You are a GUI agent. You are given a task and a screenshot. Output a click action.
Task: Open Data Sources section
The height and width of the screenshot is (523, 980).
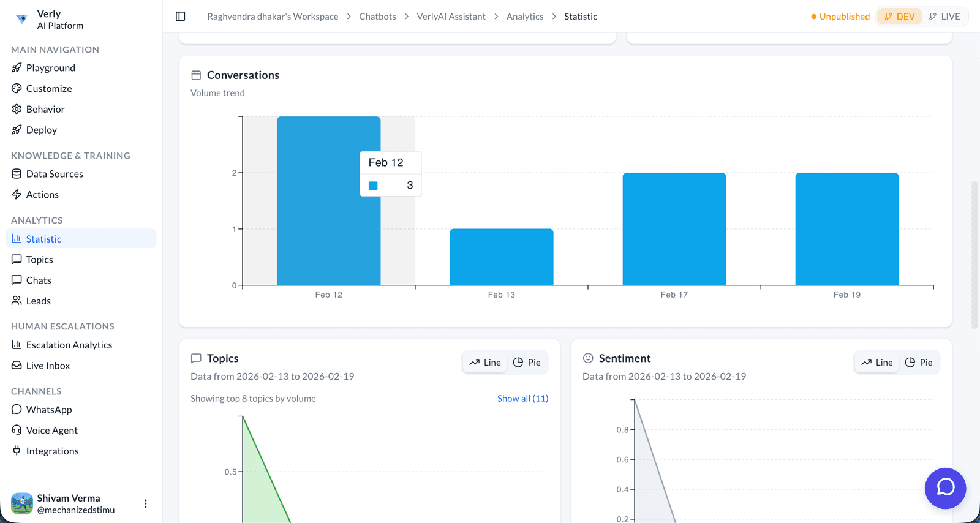pos(54,174)
